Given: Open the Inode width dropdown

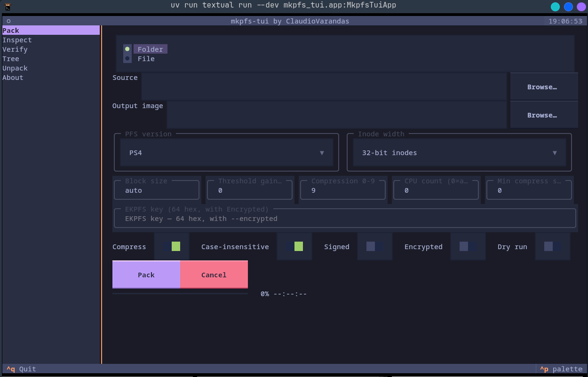Looking at the screenshot, I should pyautogui.click(x=459, y=153).
